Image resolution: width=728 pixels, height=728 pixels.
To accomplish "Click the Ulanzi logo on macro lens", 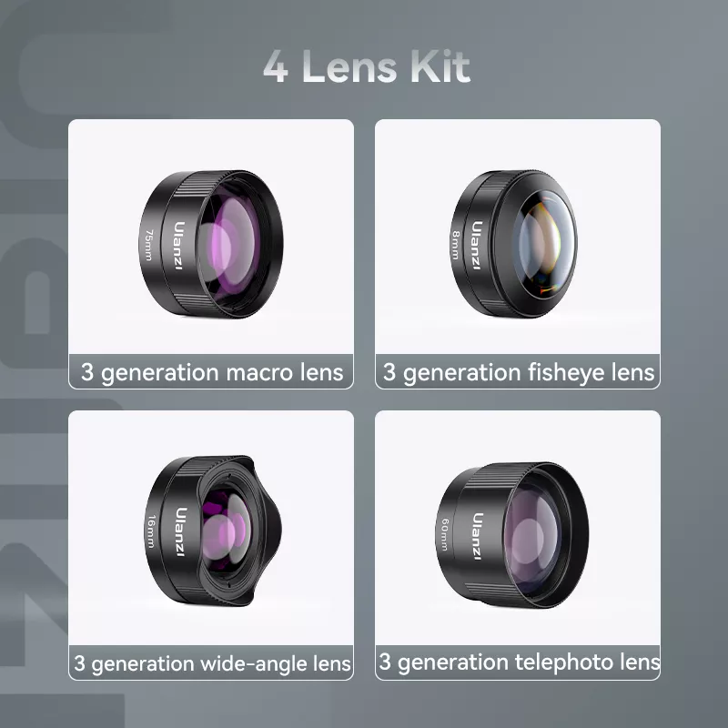I will pyautogui.click(x=179, y=246).
